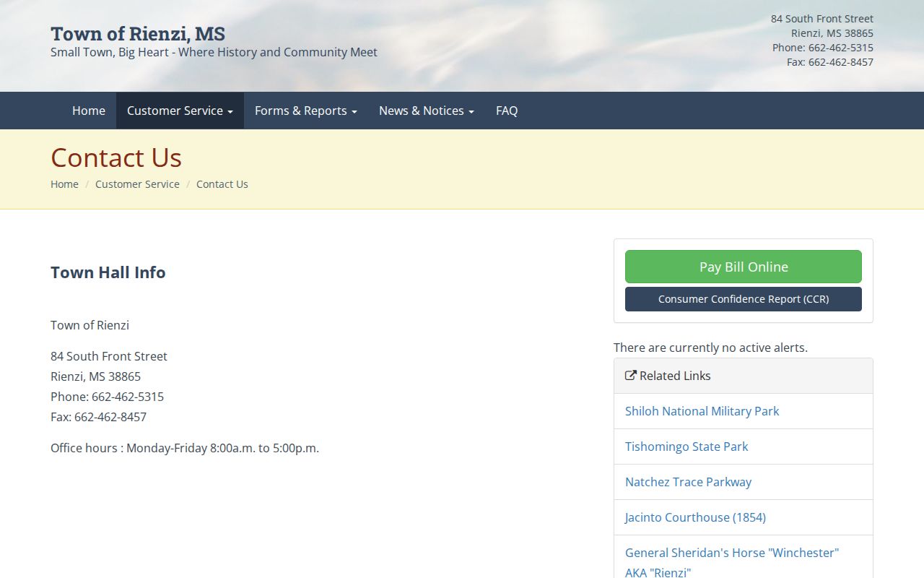
Task: Click the no active alerts message
Action: click(x=710, y=348)
